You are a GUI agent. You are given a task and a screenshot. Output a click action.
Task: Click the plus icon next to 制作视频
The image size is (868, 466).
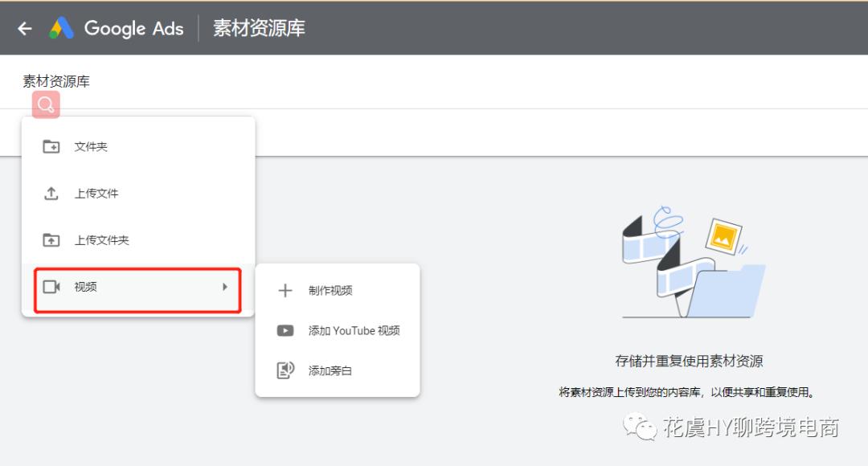[285, 291]
